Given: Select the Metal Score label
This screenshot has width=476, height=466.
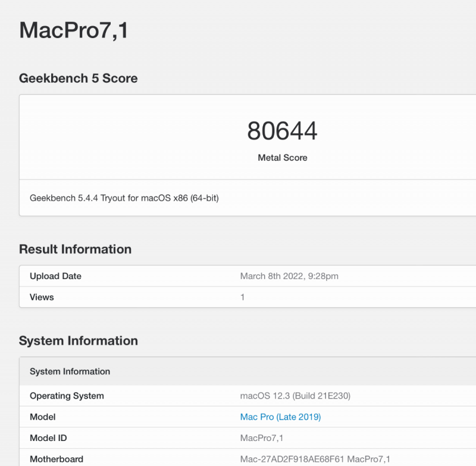Looking at the screenshot, I should (282, 158).
